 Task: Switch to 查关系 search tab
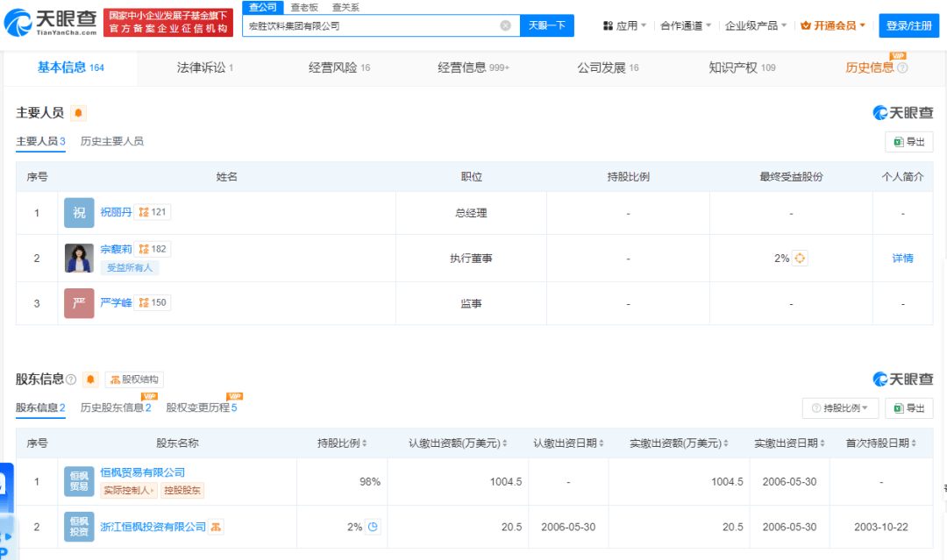coord(345,7)
